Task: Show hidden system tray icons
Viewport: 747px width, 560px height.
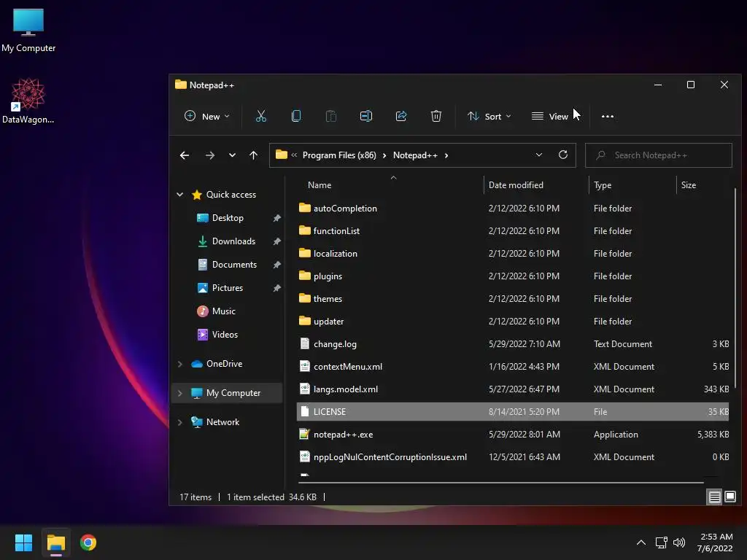Action: pyautogui.click(x=641, y=542)
